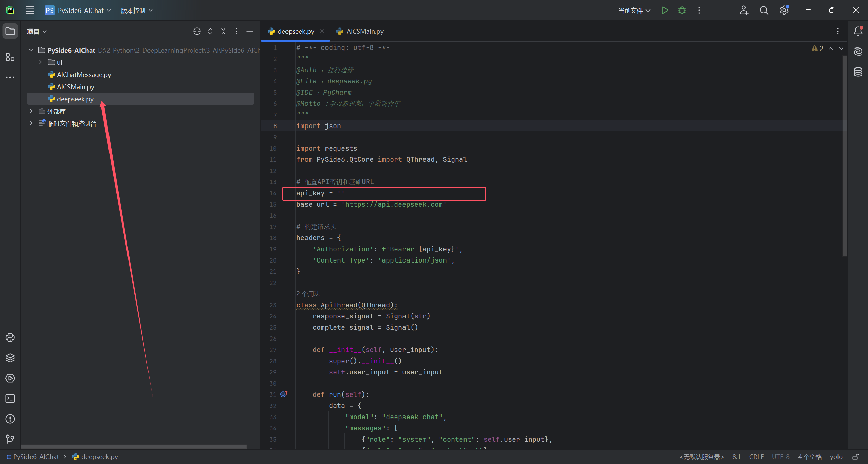Open the Database tool window icon
Viewport: 868px width, 464px height.
click(858, 72)
